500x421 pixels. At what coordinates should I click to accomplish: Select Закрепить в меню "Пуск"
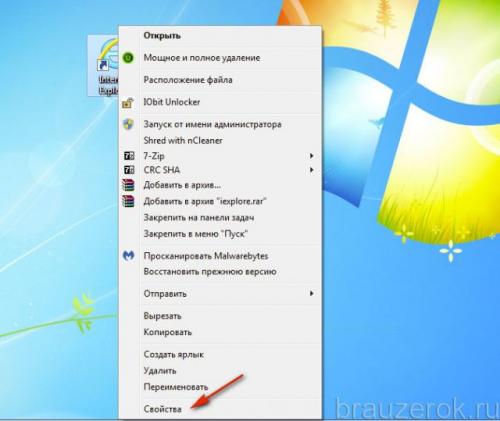click(x=196, y=234)
